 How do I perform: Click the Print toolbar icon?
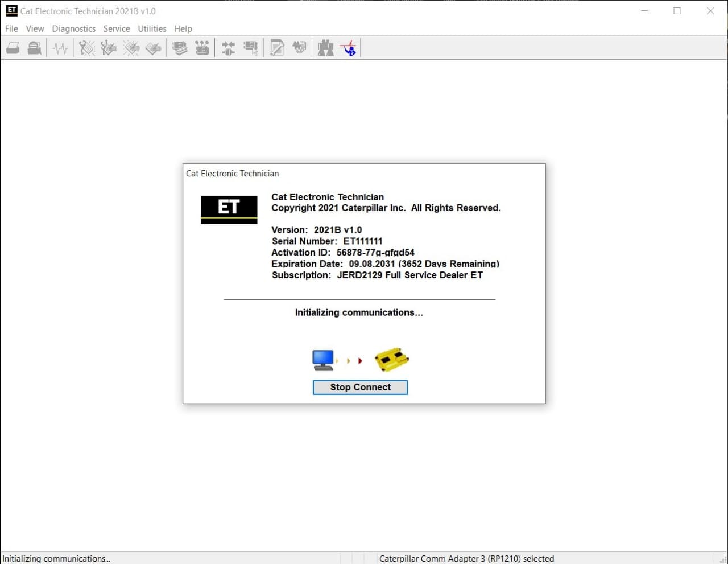pos(12,48)
